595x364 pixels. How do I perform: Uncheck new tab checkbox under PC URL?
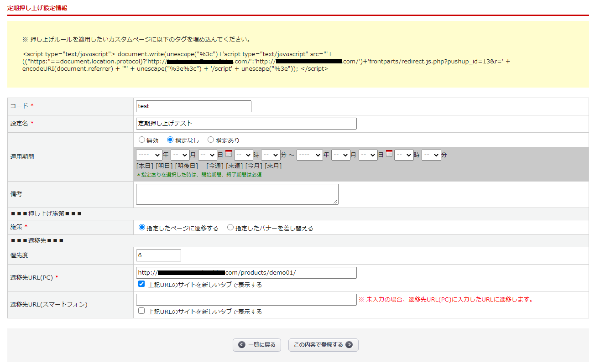141,284
